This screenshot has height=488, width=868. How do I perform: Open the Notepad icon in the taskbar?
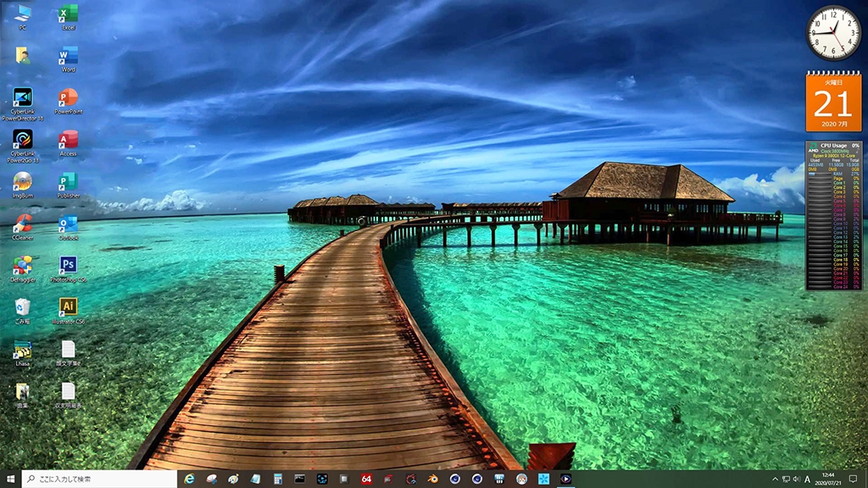click(256, 479)
